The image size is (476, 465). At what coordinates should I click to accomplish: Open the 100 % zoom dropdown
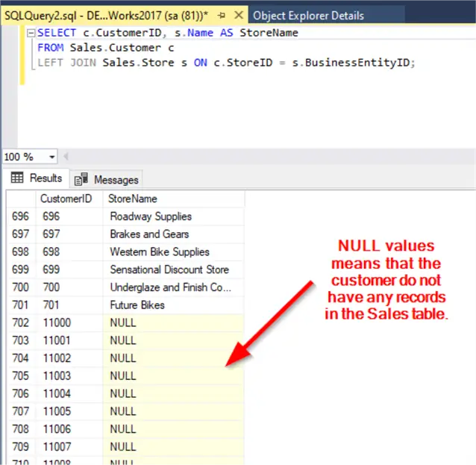51,157
